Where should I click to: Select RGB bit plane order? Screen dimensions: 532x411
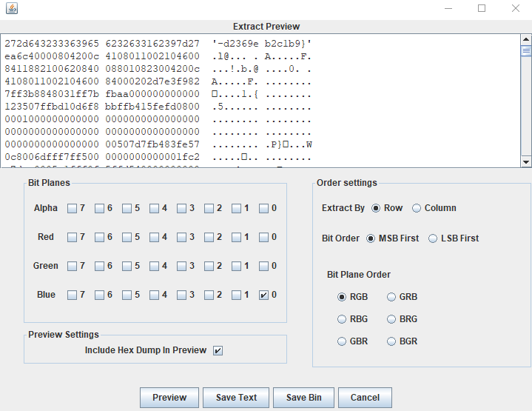[342, 297]
